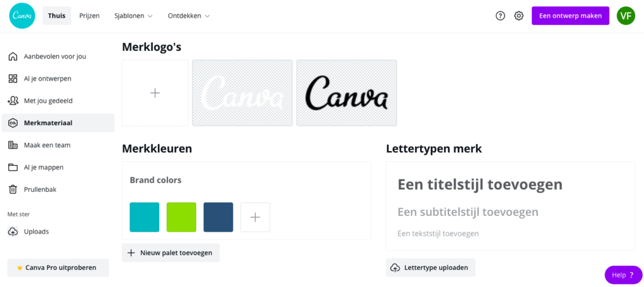Click Een ontwerp maken button
Image resolution: width=644 pixels, height=287 pixels.
(x=570, y=16)
